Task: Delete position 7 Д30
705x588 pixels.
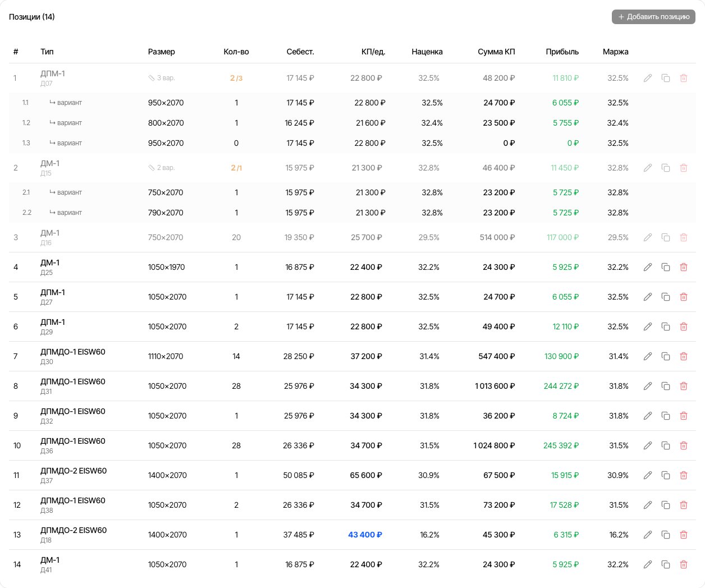Action: 684,356
